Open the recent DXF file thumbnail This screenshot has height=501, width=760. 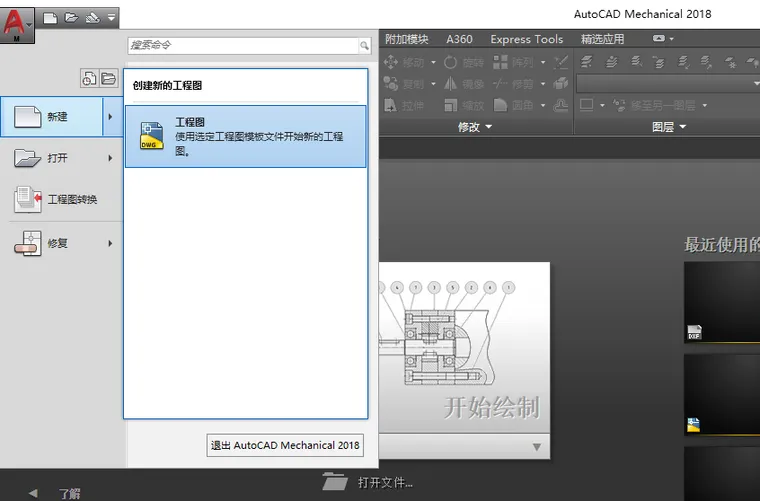click(x=722, y=303)
